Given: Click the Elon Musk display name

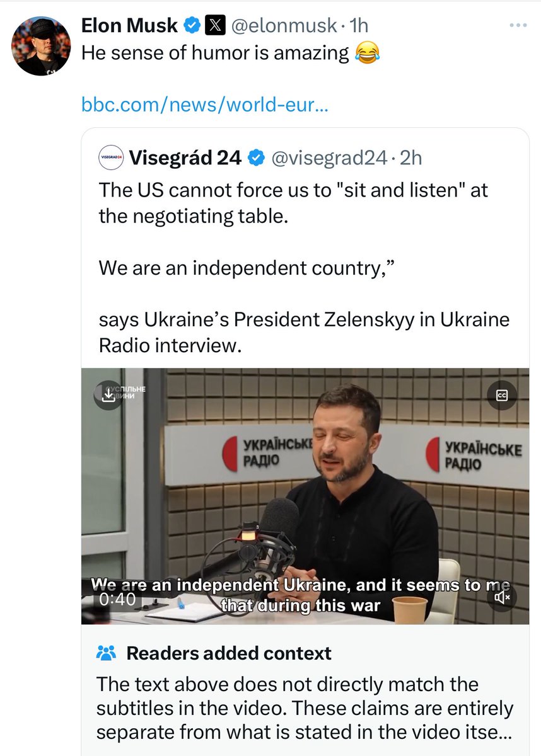Looking at the screenshot, I should point(131,26).
